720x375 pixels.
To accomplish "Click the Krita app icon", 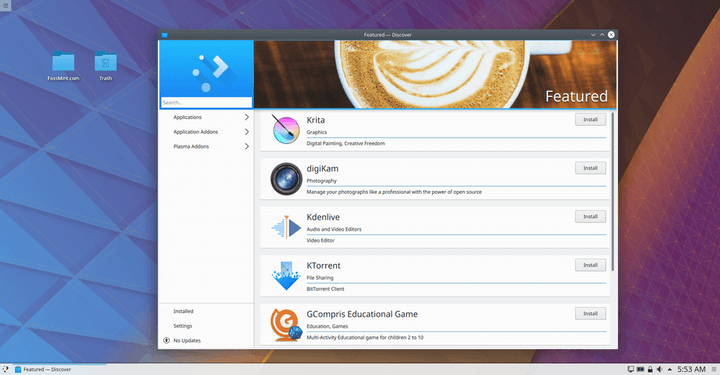I will point(286,130).
